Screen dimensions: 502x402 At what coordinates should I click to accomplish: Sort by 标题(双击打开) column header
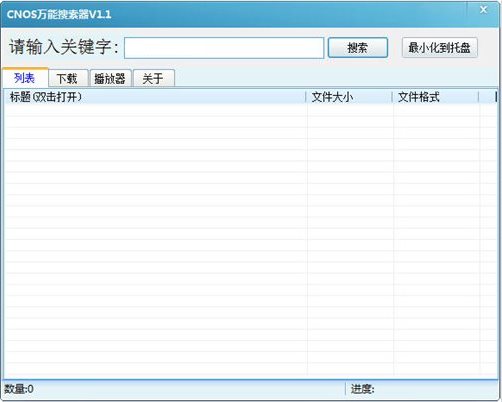tap(155, 97)
